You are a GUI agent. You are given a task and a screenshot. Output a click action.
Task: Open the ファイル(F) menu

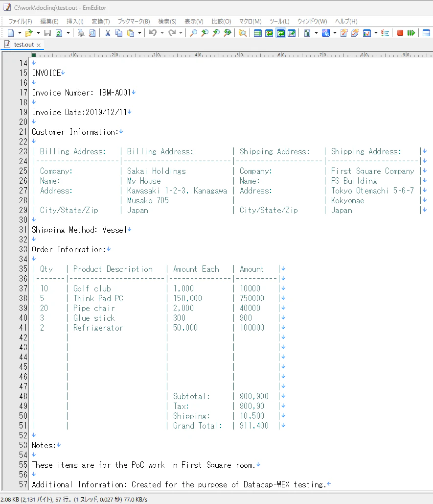pos(20,21)
